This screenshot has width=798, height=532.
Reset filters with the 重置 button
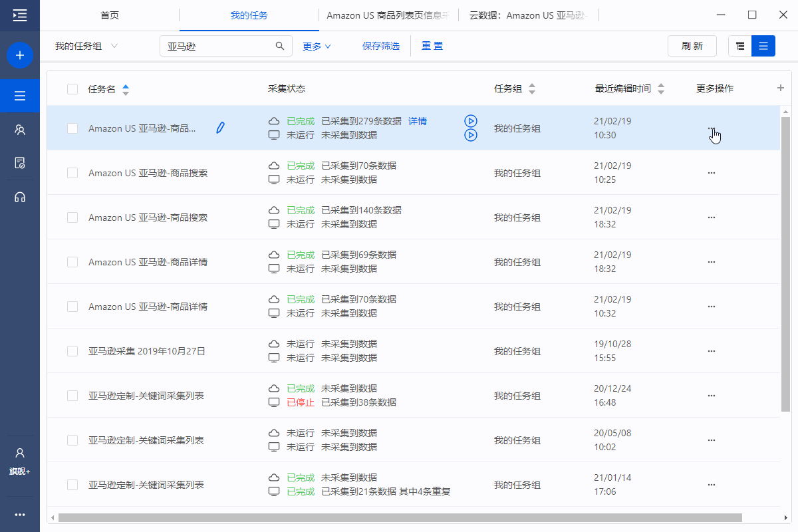click(x=432, y=46)
